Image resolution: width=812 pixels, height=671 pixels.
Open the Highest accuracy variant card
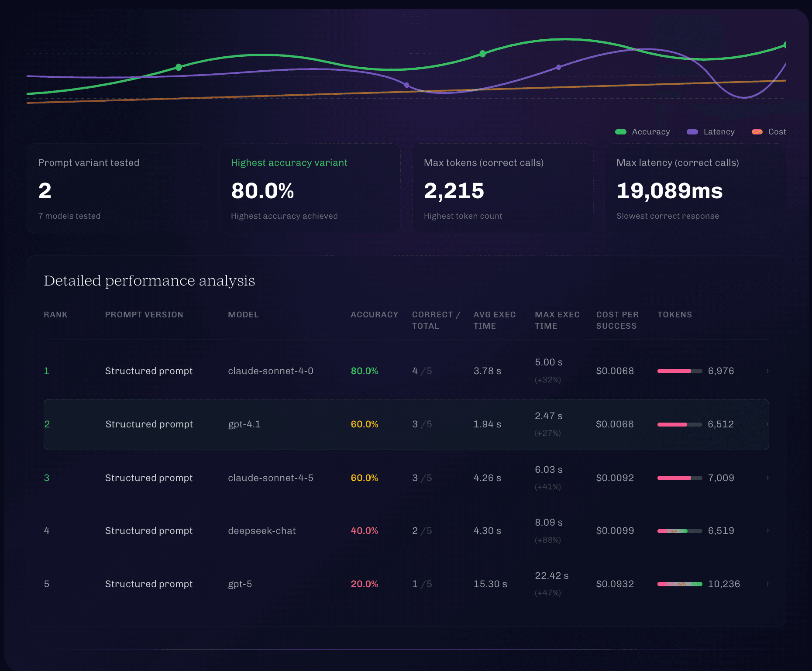pyautogui.click(x=310, y=188)
